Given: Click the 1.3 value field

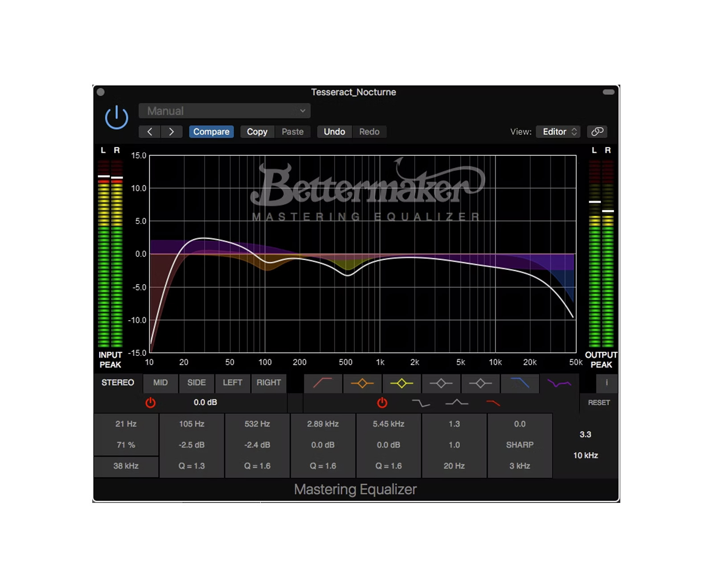Looking at the screenshot, I should tap(454, 424).
